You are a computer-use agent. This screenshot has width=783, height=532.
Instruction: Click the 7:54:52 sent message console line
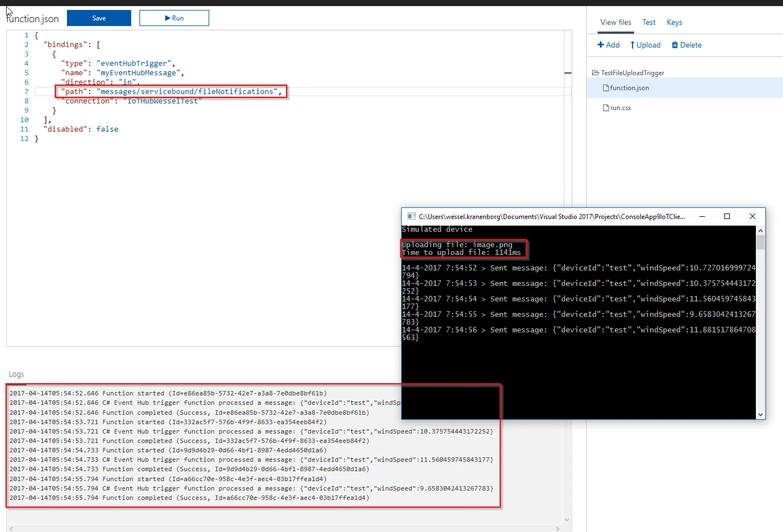tap(578, 268)
